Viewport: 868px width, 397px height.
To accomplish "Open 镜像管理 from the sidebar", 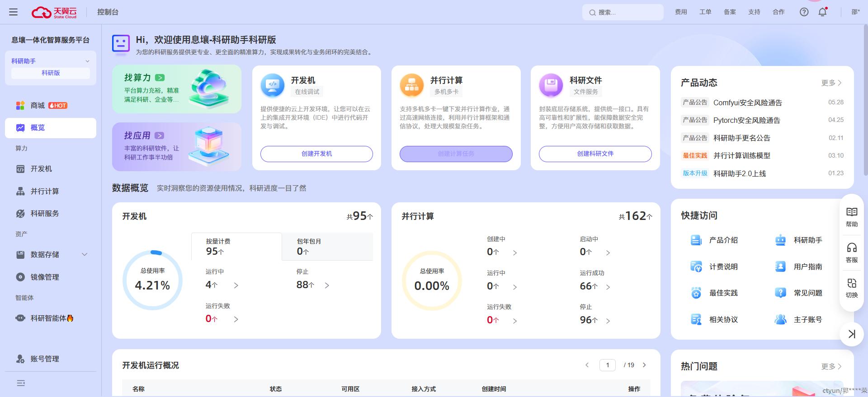I will click(x=44, y=277).
